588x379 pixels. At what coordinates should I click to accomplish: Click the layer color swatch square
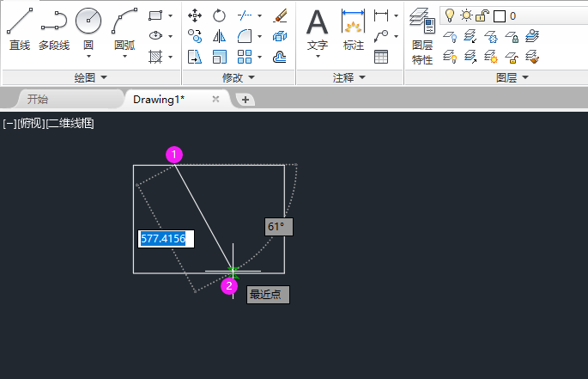[499, 15]
